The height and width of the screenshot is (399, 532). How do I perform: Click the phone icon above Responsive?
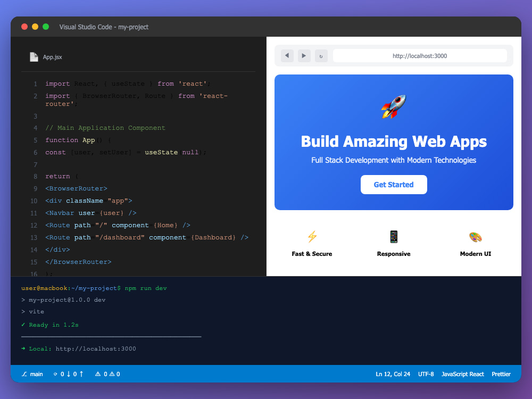tap(394, 237)
